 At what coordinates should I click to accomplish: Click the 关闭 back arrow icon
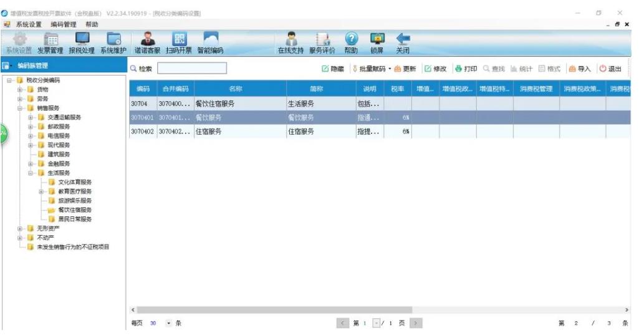pos(403,44)
